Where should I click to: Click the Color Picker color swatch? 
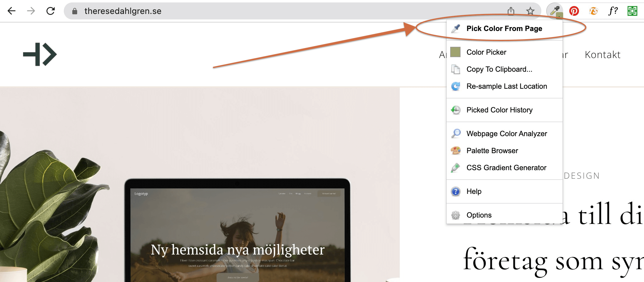pyautogui.click(x=455, y=52)
